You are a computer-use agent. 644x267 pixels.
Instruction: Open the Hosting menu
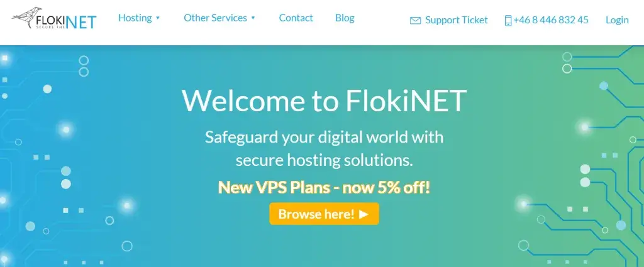coord(135,18)
